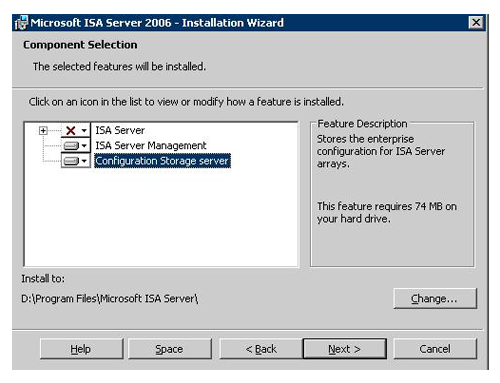Click the install path D:\Program Files\Microsoft ISA Server\

pyautogui.click(x=110, y=299)
